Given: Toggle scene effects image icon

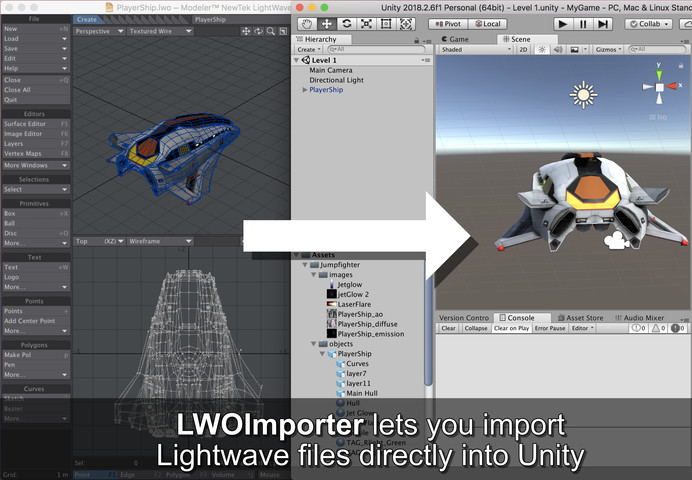Looking at the screenshot, I should point(575,49).
